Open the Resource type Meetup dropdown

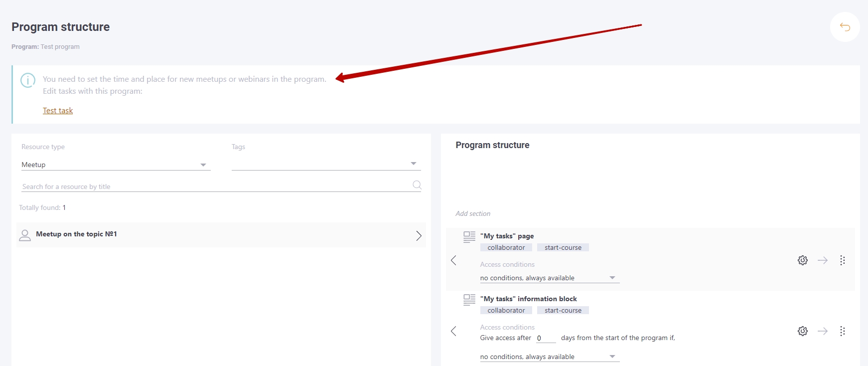(x=116, y=165)
